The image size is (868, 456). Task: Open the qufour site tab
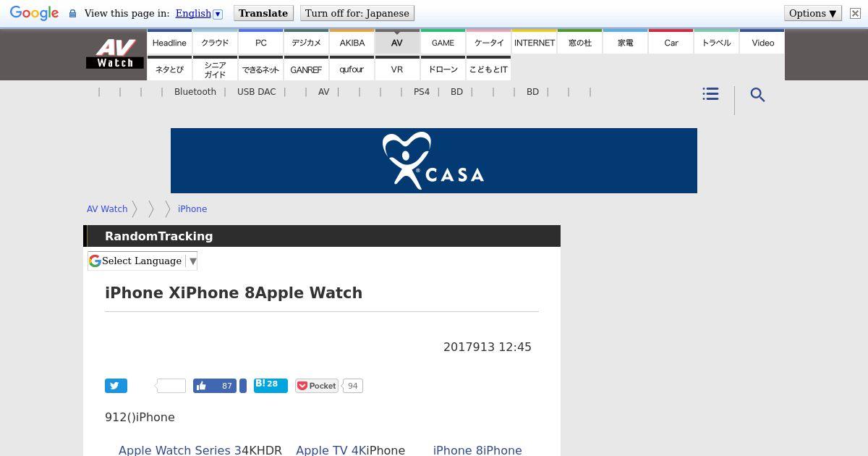pyautogui.click(x=352, y=69)
